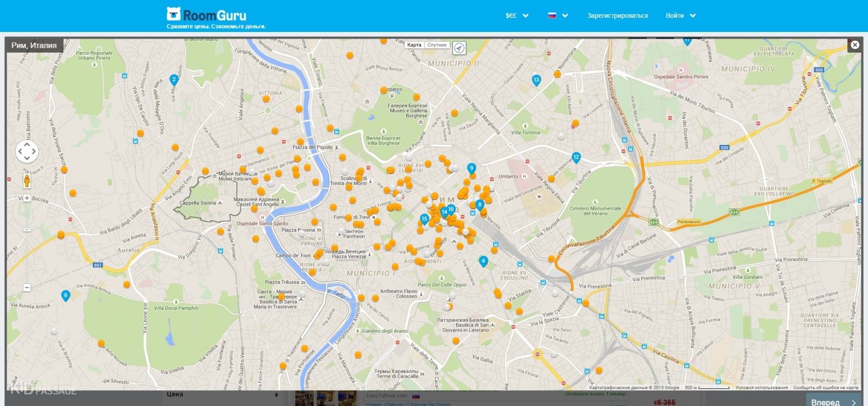Viewport: 868px width, 406px height.
Task: Select blue hotel marker number 13
Action: [536, 80]
